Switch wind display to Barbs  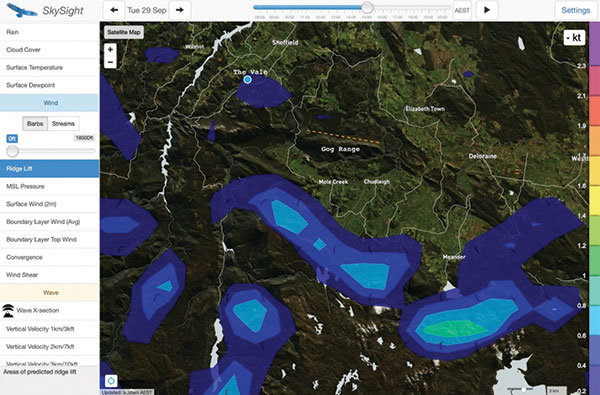(x=35, y=124)
